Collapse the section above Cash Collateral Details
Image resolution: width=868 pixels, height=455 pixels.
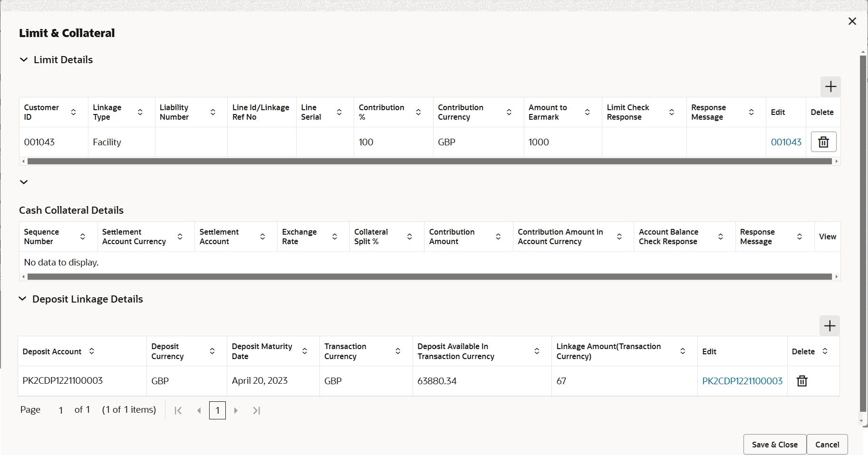click(24, 182)
